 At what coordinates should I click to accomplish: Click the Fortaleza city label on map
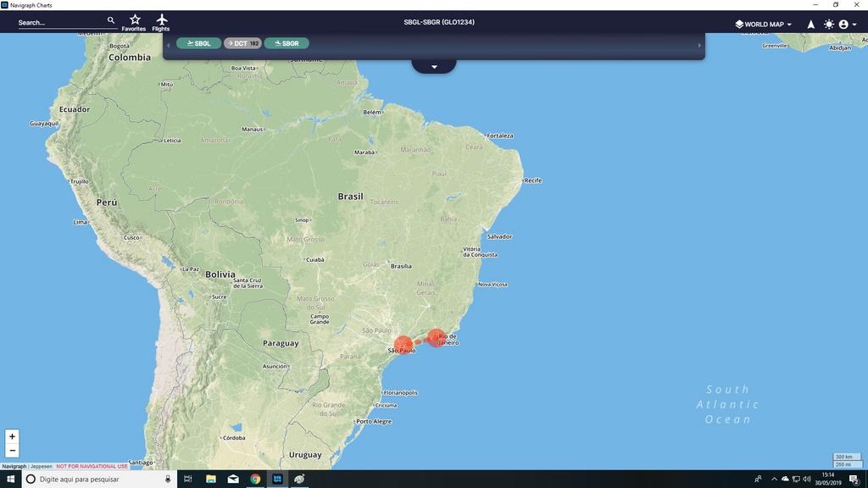coord(500,136)
